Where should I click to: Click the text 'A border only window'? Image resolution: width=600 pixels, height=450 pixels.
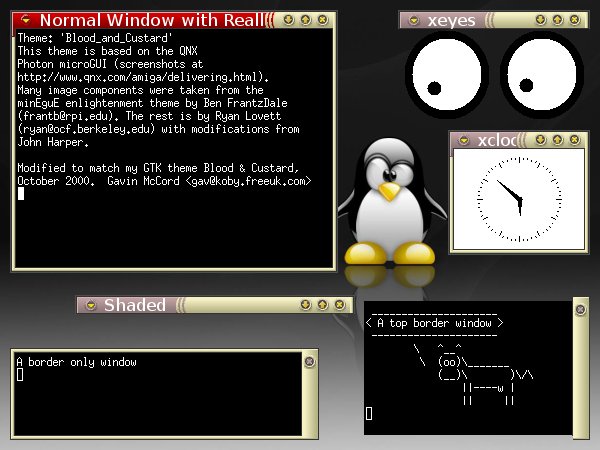click(77, 362)
